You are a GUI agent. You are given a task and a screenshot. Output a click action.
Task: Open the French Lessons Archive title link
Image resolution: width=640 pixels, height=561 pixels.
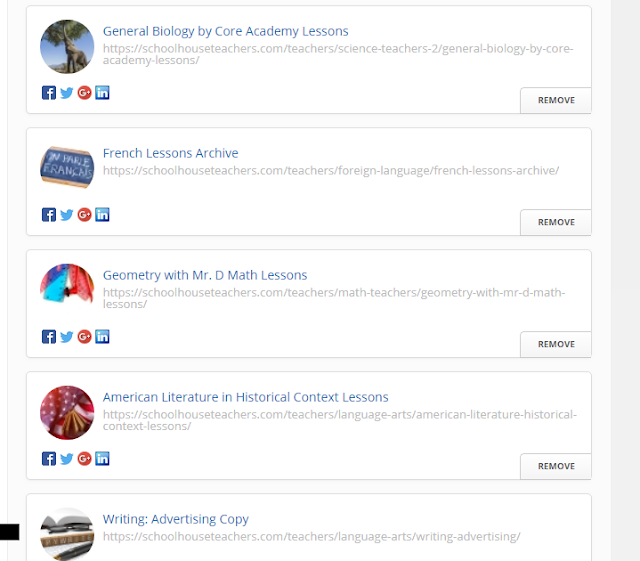[x=171, y=153]
